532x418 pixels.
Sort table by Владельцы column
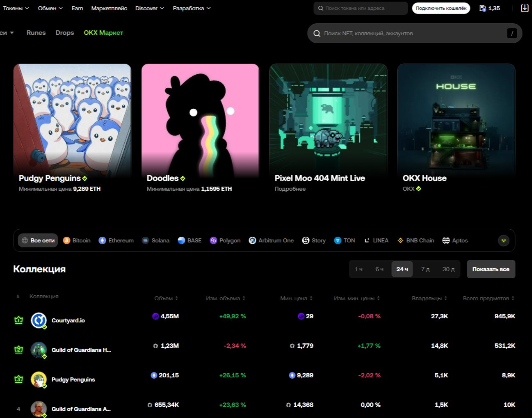pyautogui.click(x=429, y=298)
